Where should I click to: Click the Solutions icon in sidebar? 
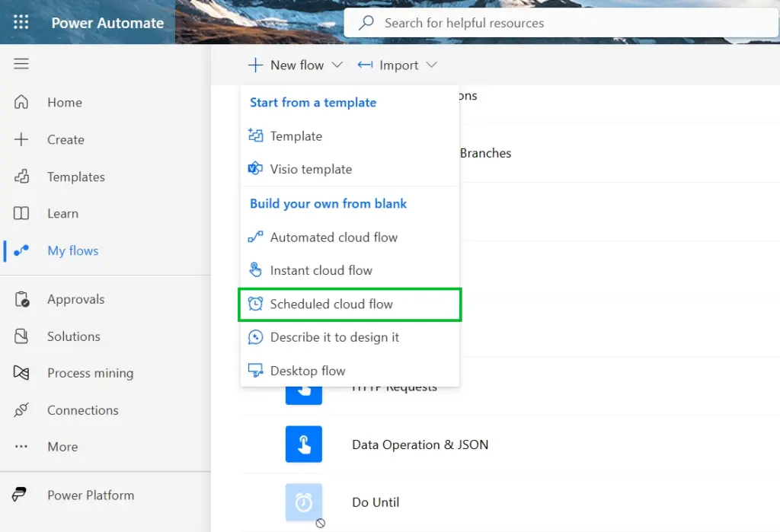[x=21, y=336]
